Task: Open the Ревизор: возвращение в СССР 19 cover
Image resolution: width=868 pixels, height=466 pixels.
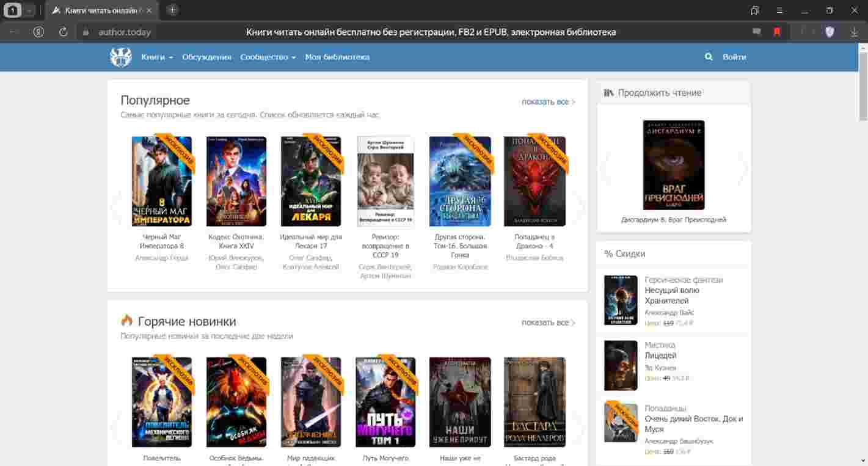Action: (x=385, y=181)
